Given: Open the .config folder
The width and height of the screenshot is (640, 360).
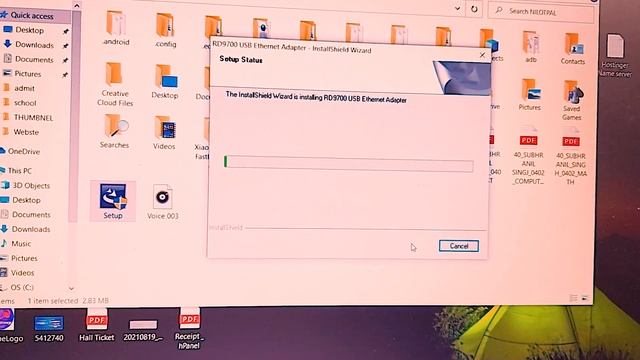Looking at the screenshot, I should point(165,30).
